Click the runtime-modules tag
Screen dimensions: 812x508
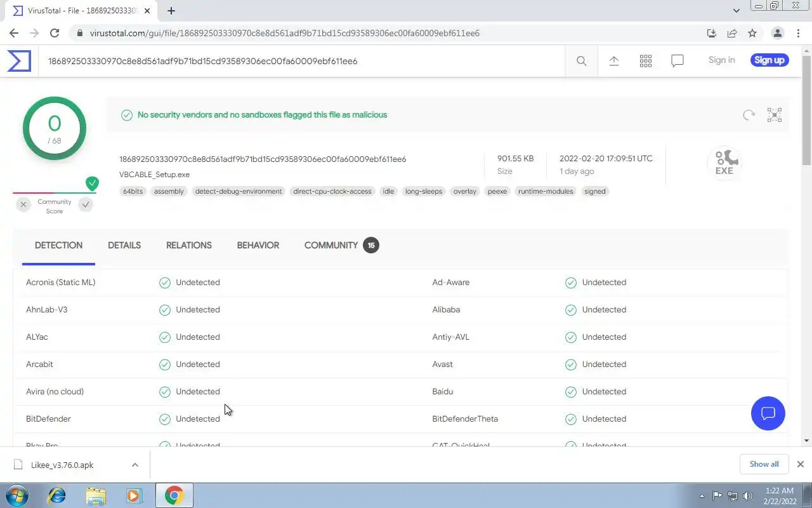(x=546, y=191)
